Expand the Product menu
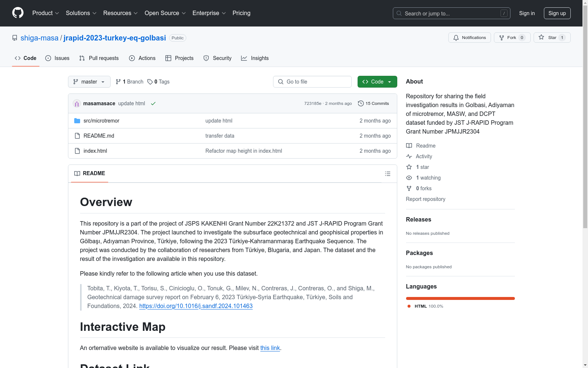The image size is (588, 368). tap(46, 13)
